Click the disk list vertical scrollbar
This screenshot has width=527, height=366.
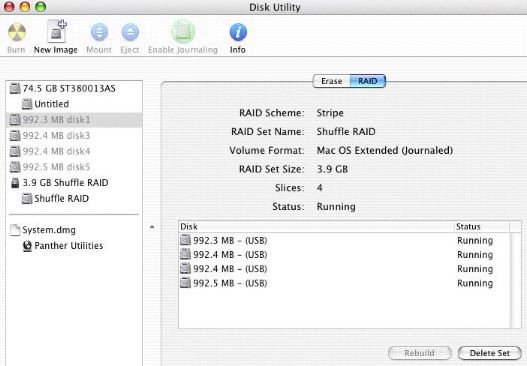(x=516, y=280)
